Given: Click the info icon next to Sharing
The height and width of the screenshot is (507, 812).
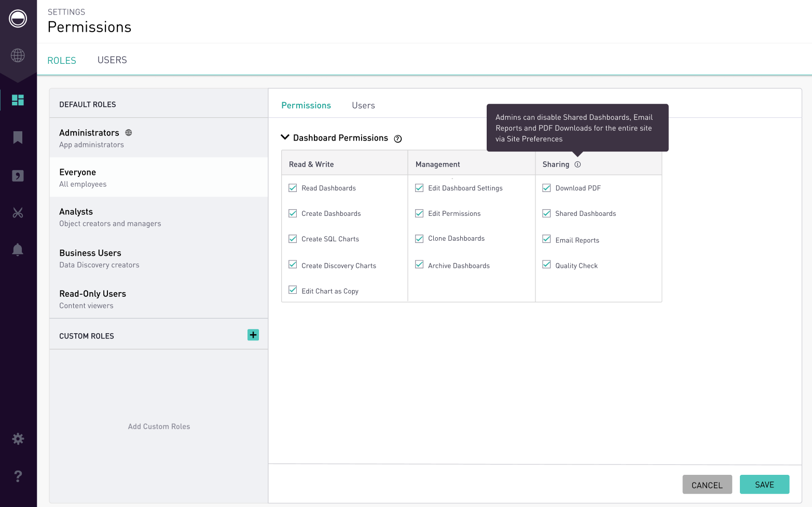Looking at the screenshot, I should (577, 165).
